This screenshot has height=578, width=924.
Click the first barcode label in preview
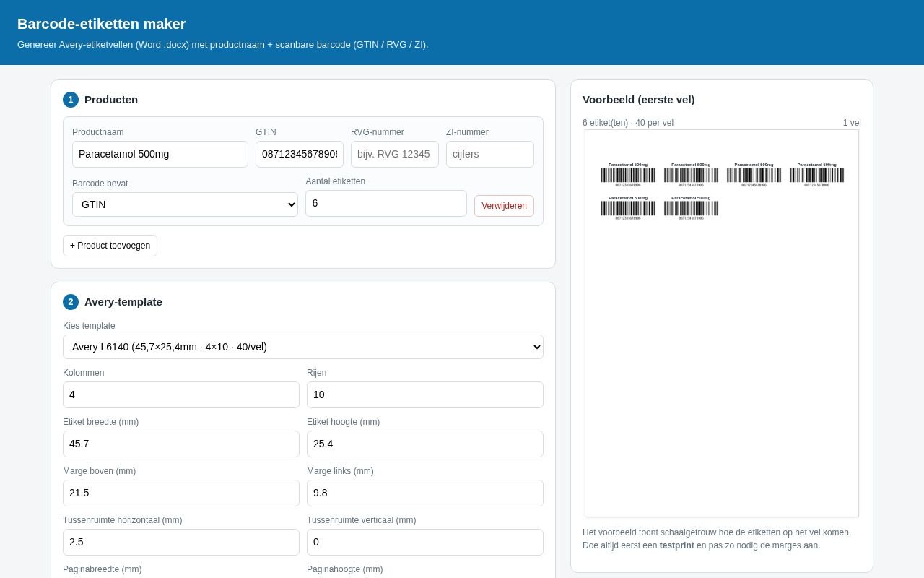point(628,175)
